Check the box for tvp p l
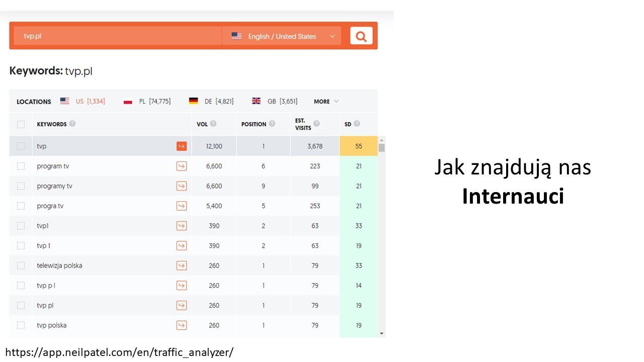Image resolution: width=644 pixels, height=362 pixels. (x=21, y=286)
